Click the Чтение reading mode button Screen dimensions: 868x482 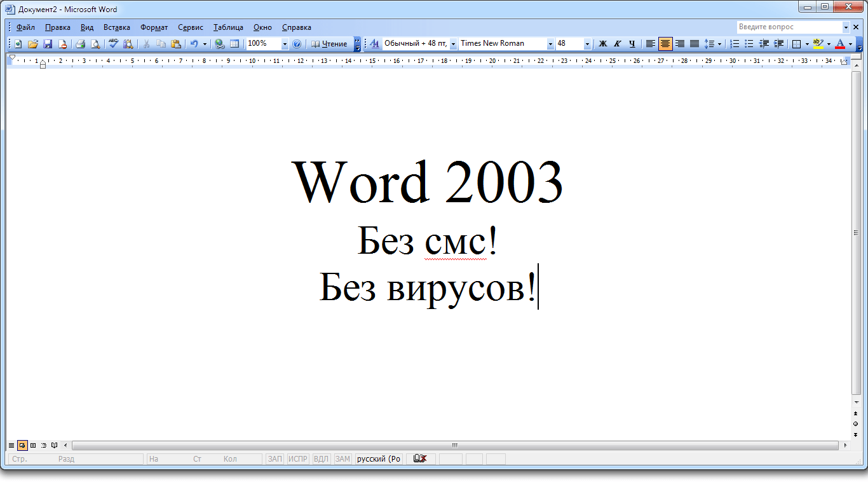click(x=329, y=44)
